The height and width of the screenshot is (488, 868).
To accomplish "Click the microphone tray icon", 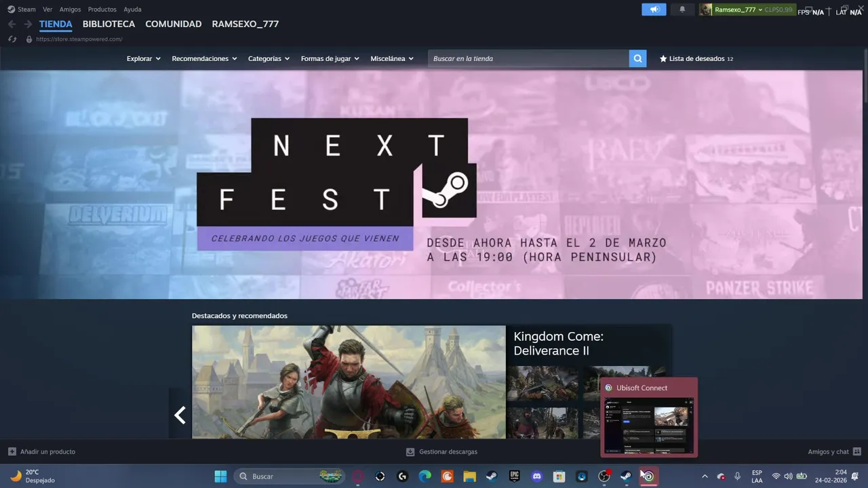I will click(737, 476).
